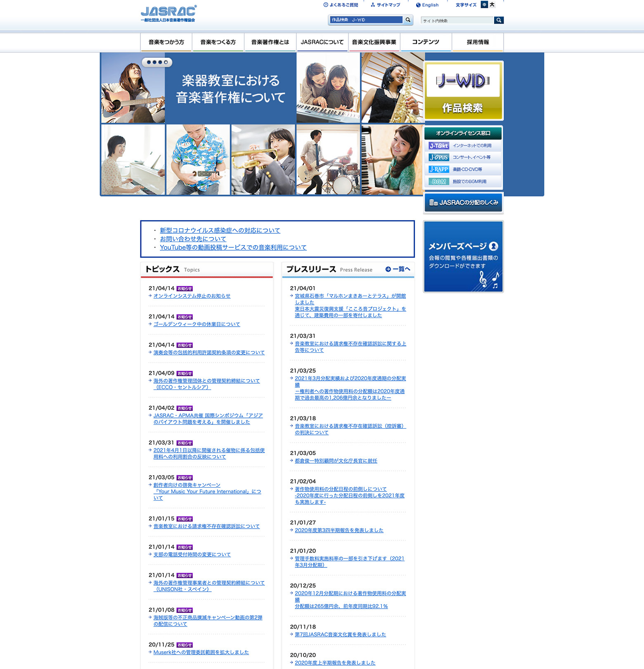The height and width of the screenshot is (669, 644).
Task: Open オンラインシステム停止のお知らせ topic
Action: click(192, 296)
